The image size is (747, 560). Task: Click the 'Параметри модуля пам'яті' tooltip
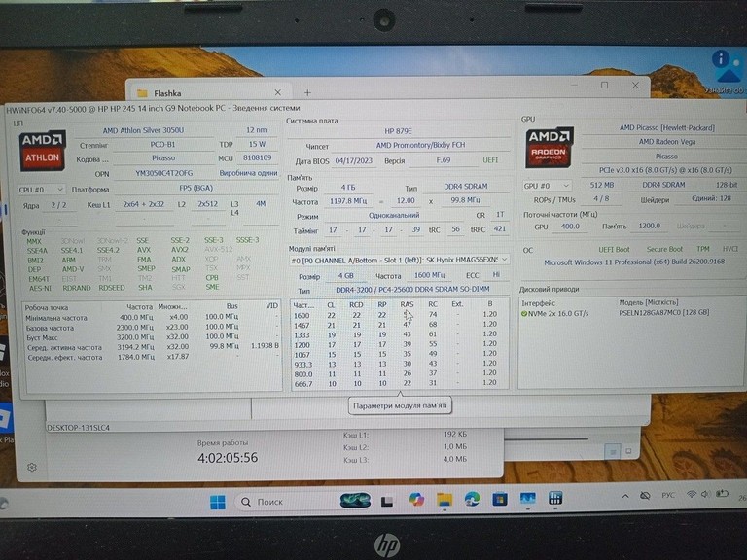point(400,405)
